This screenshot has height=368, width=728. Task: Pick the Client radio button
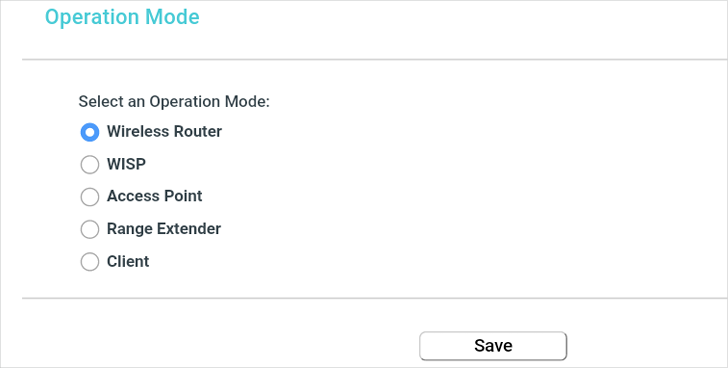90,262
